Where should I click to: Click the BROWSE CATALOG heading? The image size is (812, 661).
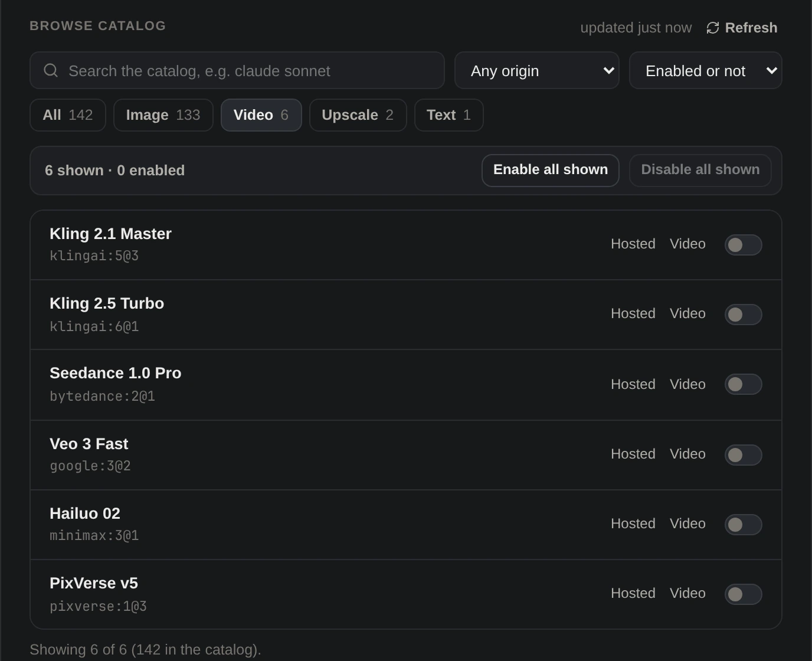98,26
